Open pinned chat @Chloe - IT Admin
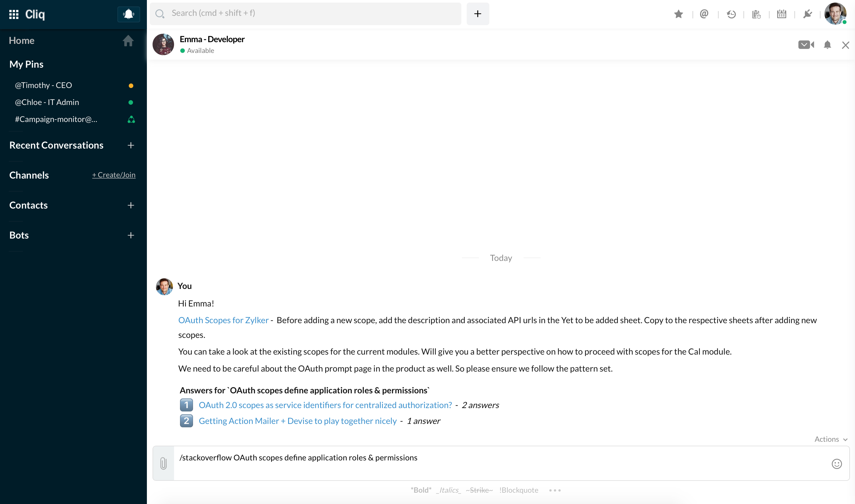Viewport: 855px width, 504px height. pyautogui.click(x=47, y=102)
